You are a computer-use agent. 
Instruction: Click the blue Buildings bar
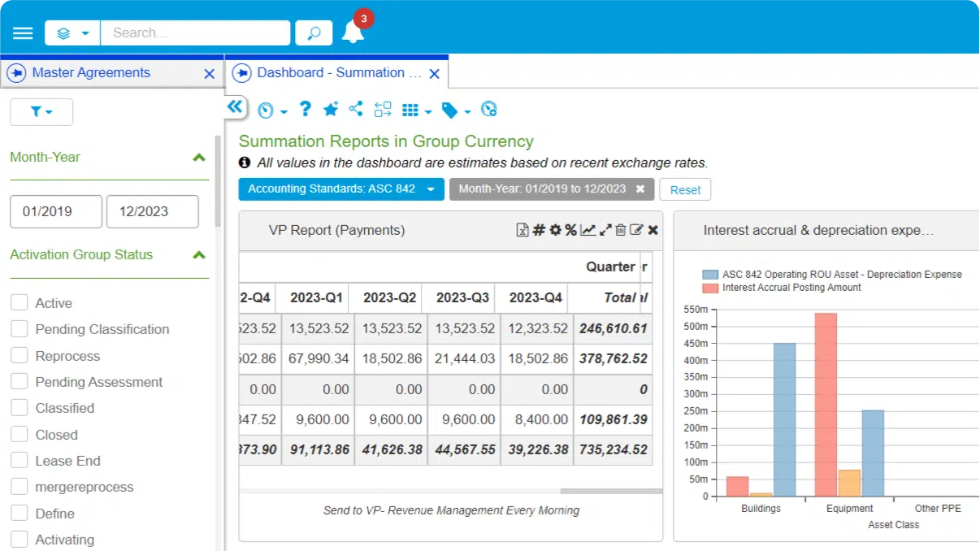(784, 419)
